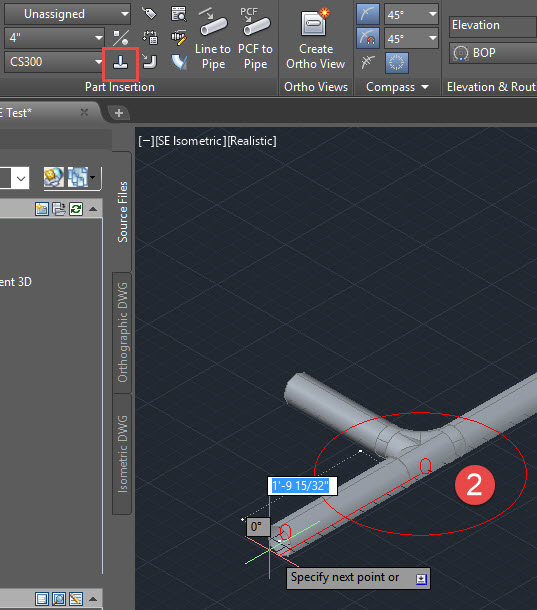
Task: Click the Part Insertion panel title
Action: pyautogui.click(x=120, y=87)
